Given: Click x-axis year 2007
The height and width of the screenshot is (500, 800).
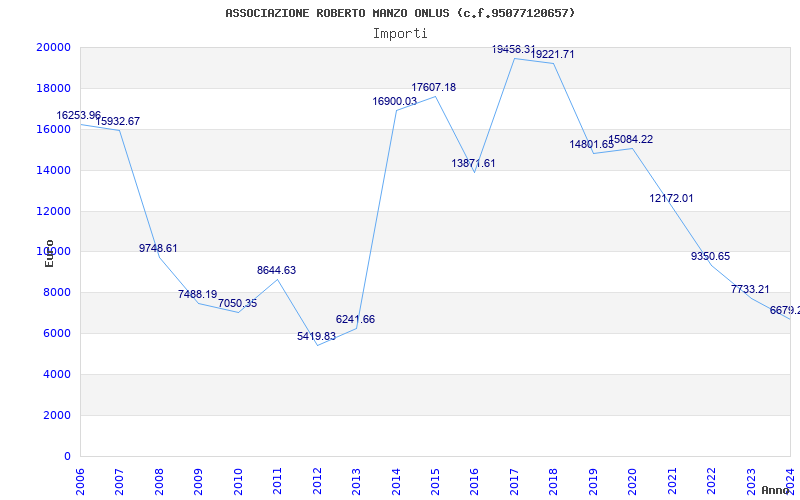Looking at the screenshot, I should pos(119,481).
